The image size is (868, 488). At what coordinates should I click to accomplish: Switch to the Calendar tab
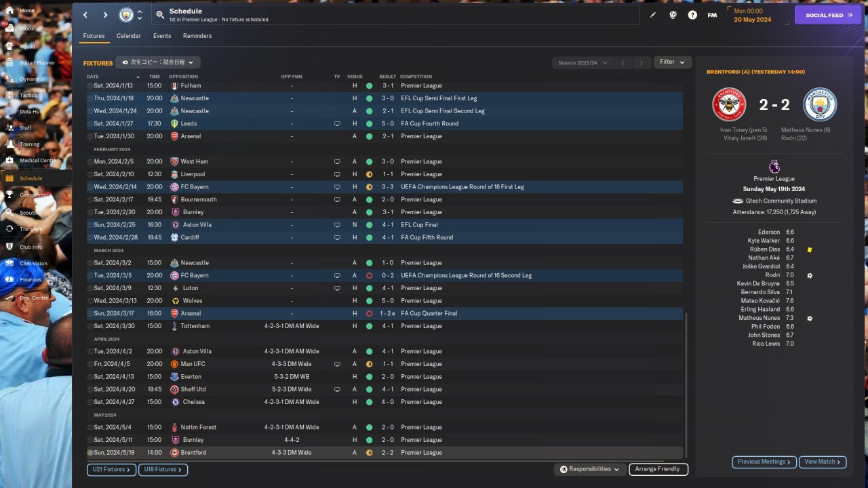(129, 36)
